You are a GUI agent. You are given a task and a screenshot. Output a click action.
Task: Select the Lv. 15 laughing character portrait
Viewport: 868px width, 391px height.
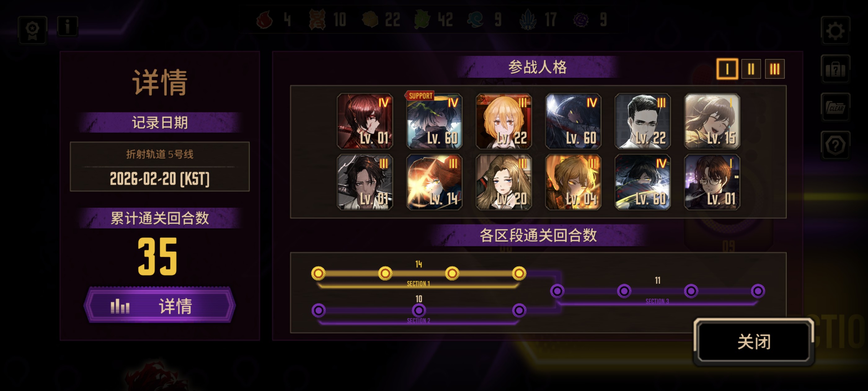tap(712, 121)
